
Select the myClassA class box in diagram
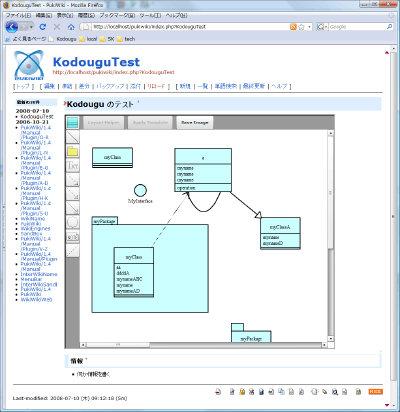pyautogui.click(x=280, y=233)
